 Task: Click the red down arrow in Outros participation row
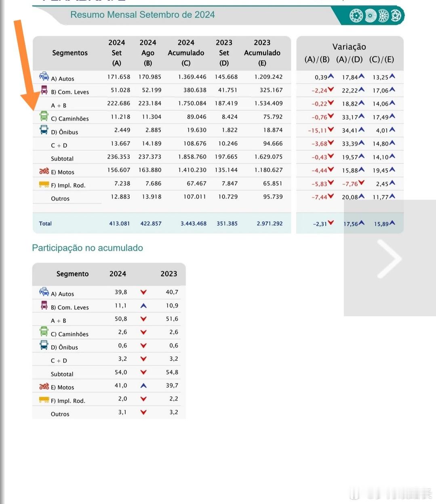click(x=143, y=412)
